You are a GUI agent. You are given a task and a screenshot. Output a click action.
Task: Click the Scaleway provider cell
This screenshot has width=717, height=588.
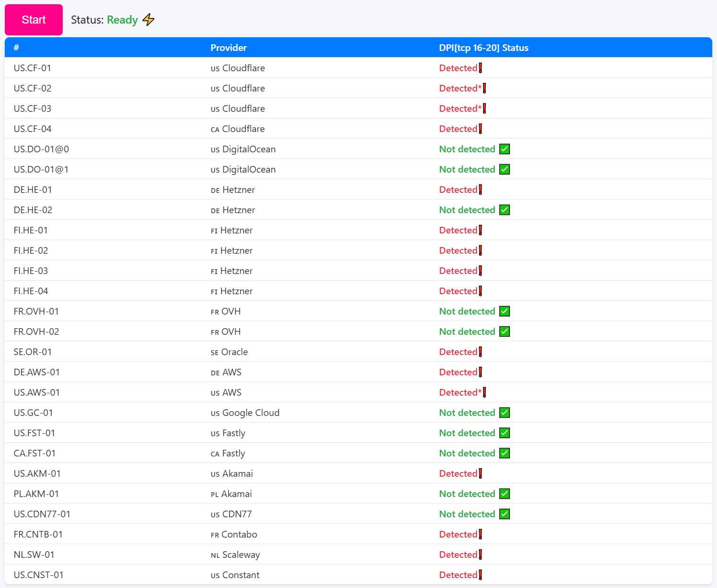(x=235, y=555)
